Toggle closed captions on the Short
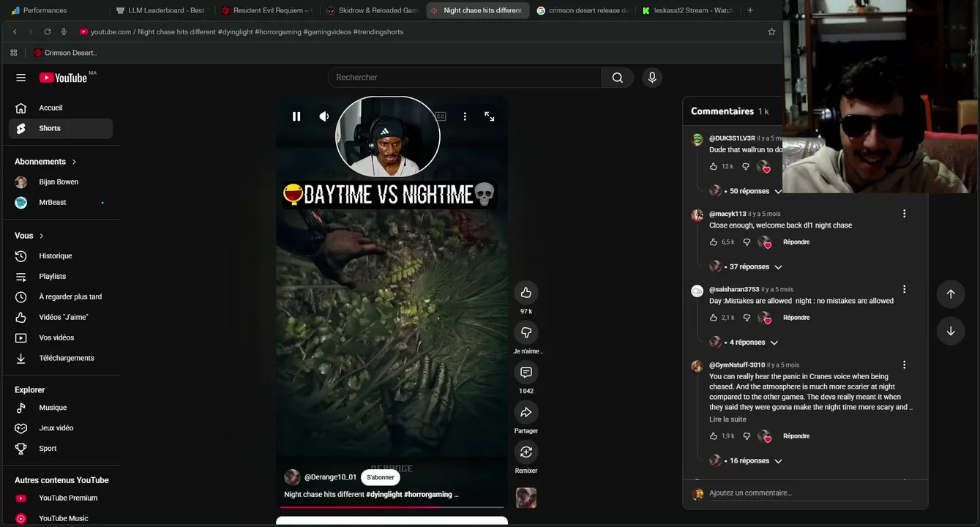980x527 pixels. coord(440,116)
